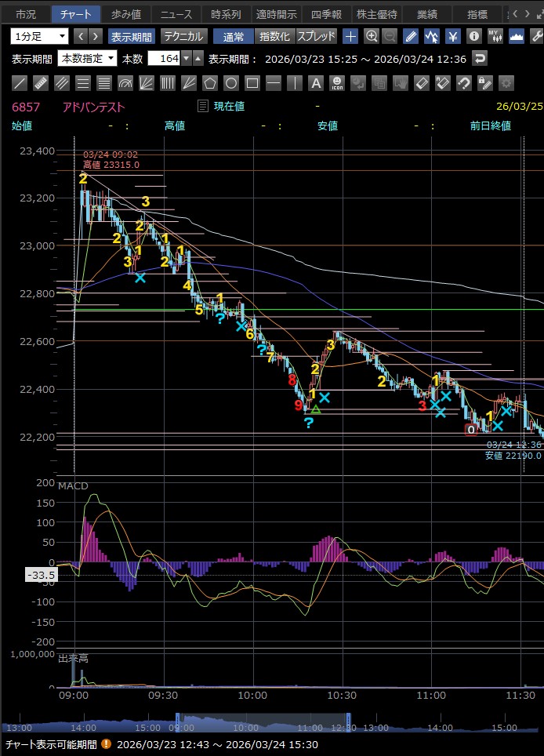Choose the ellipse drawing tool

click(x=231, y=83)
